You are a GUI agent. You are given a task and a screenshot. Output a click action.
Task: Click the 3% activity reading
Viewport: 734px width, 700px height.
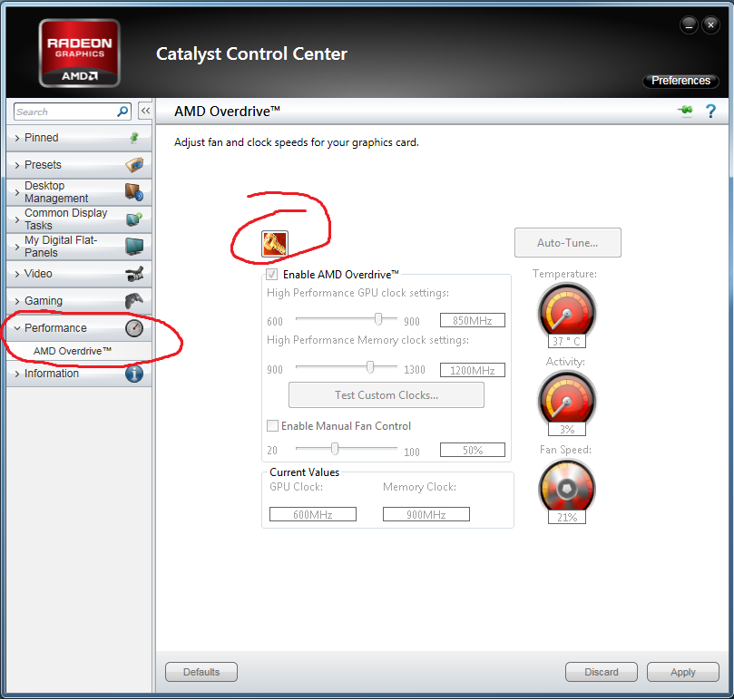[x=567, y=429]
